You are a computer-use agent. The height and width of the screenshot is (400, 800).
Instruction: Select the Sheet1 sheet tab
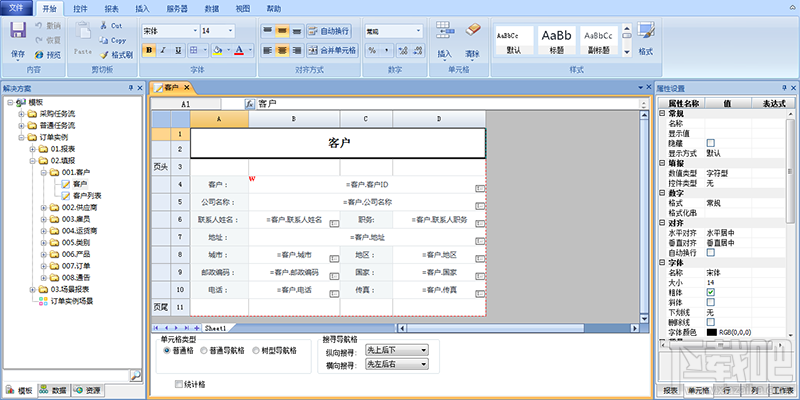coord(216,328)
